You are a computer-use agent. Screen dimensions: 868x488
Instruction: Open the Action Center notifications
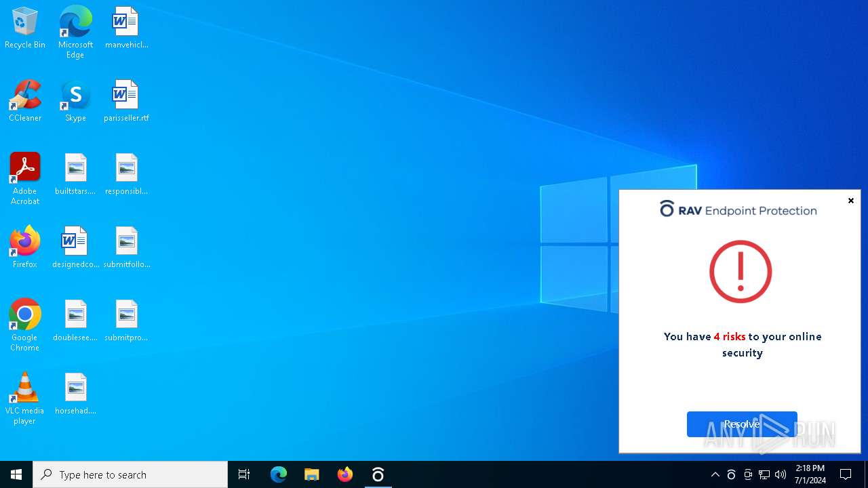[x=846, y=474]
